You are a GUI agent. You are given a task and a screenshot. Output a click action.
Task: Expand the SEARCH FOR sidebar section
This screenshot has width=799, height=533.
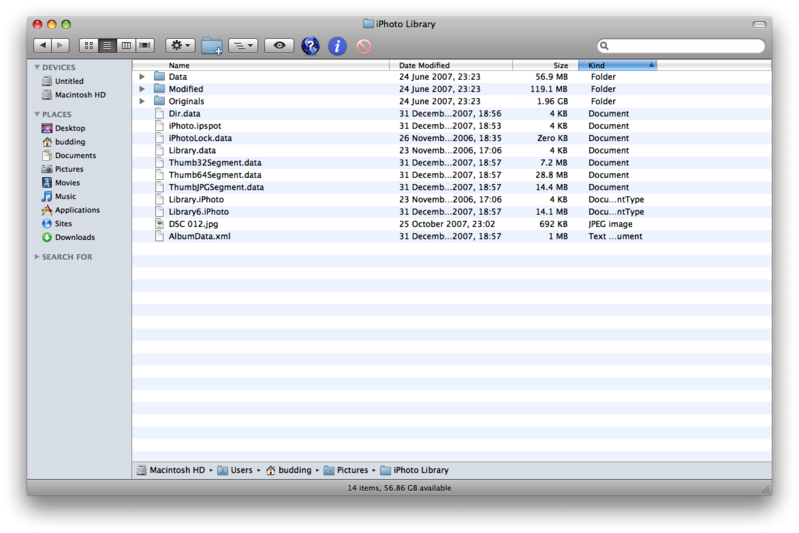click(37, 257)
